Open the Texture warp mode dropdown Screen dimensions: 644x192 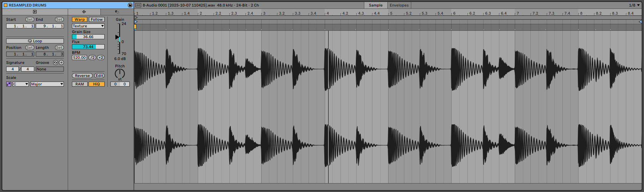(88, 26)
